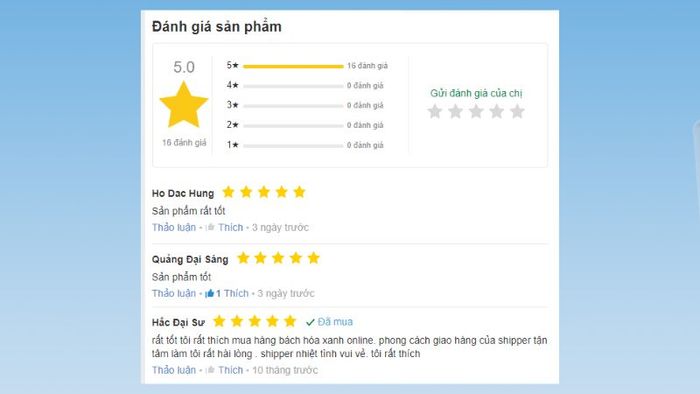Like Hắc Đại Sư's review via Thích
This screenshot has height=394, width=700.
[230, 370]
